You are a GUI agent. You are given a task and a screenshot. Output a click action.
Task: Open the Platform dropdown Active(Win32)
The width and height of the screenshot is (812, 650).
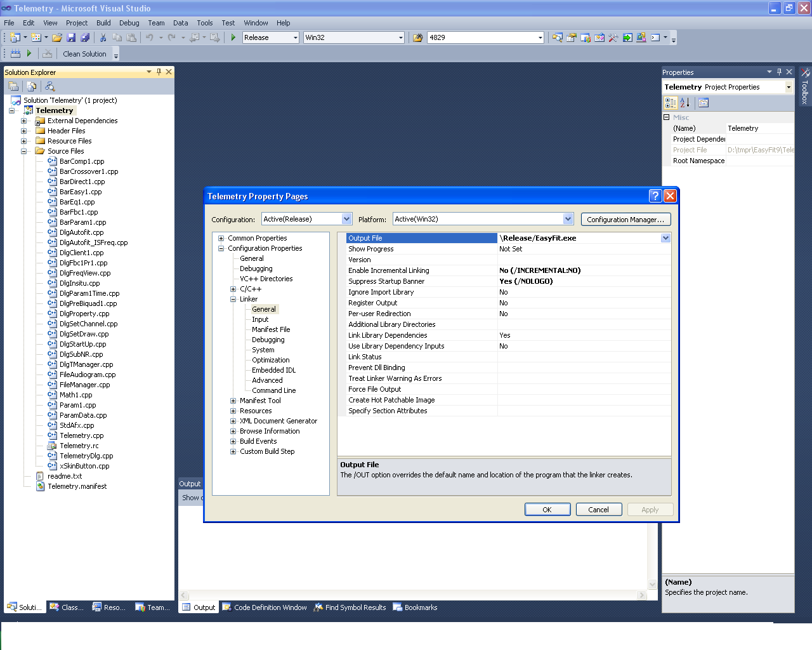(x=568, y=219)
